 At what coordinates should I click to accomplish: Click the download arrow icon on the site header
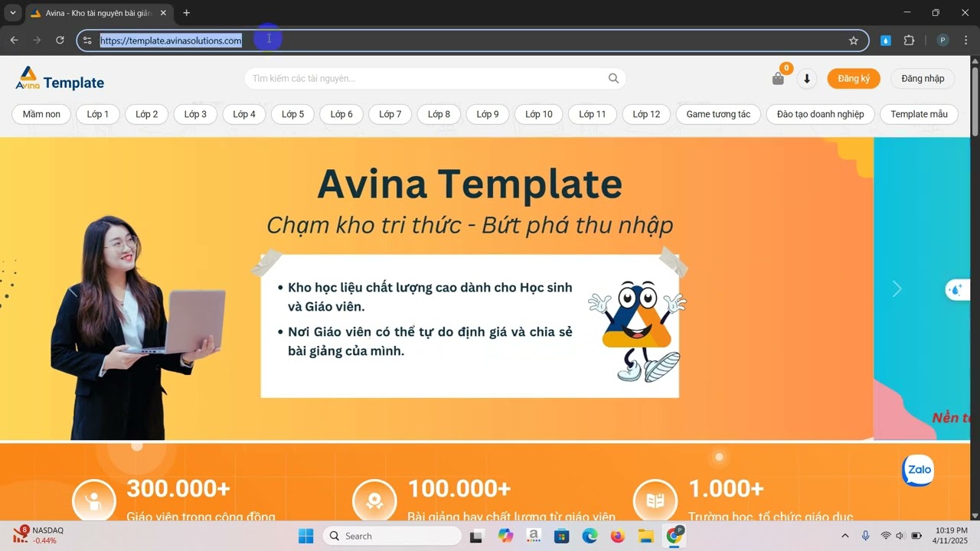tap(806, 78)
